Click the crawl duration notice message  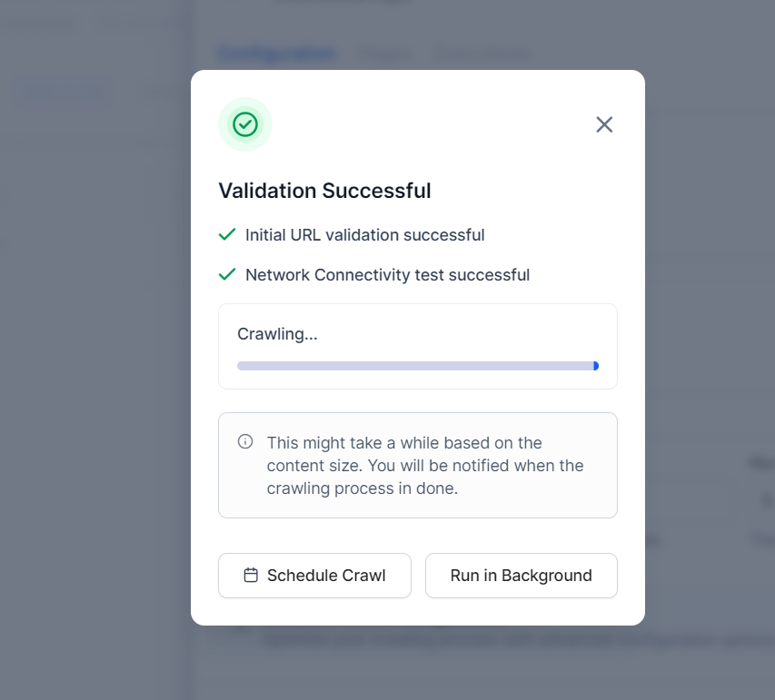(x=425, y=466)
